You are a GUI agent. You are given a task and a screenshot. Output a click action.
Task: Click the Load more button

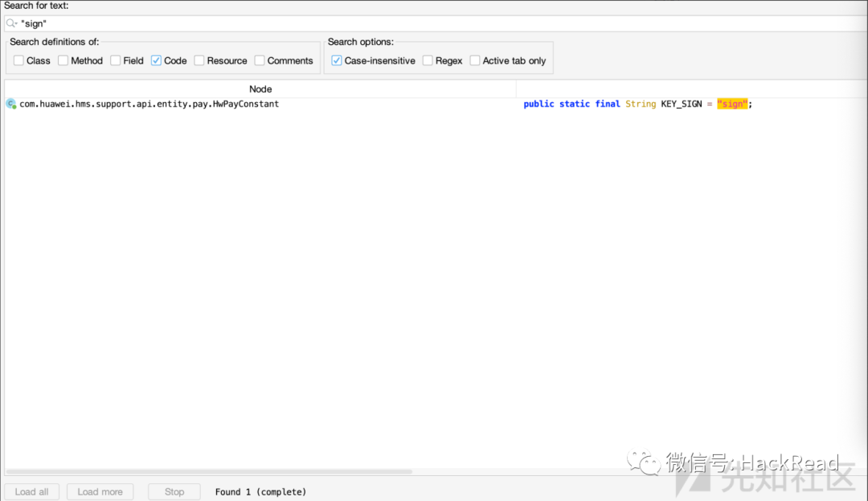(x=100, y=491)
